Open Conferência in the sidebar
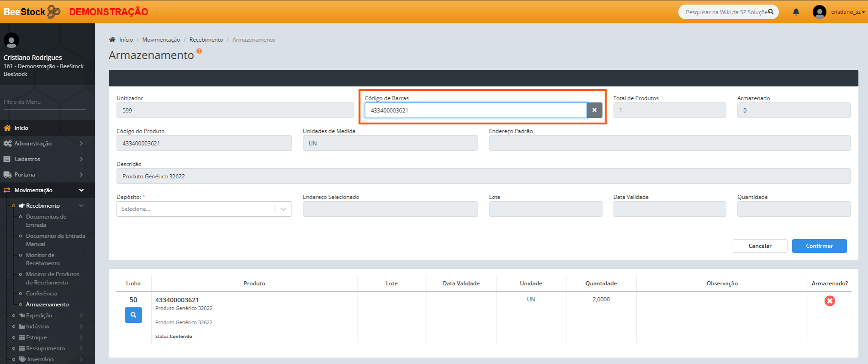Image resolution: width=868 pixels, height=364 pixels. 41,294
